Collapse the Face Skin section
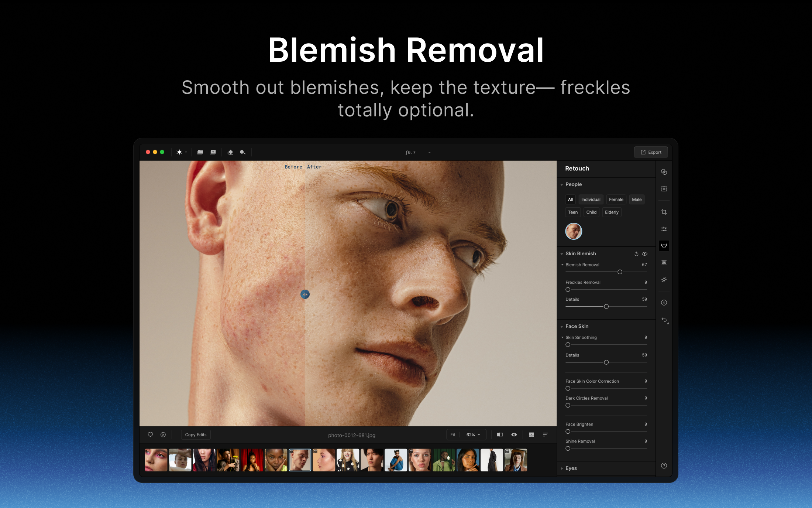This screenshot has height=508, width=812. (x=562, y=327)
